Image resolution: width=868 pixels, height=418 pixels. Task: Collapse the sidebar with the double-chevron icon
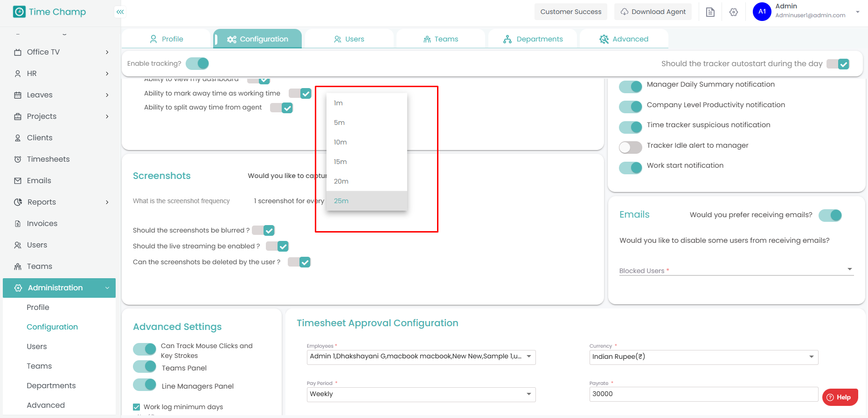[x=120, y=12]
